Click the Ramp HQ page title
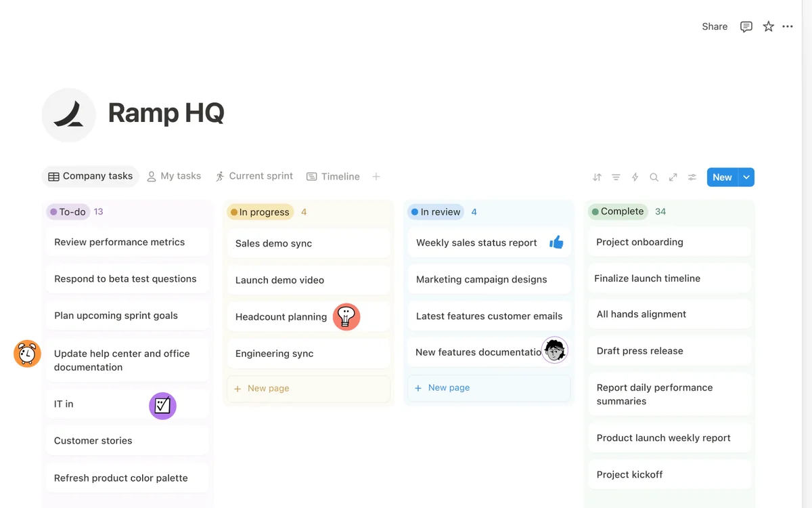The height and width of the screenshot is (508, 812). coord(166,112)
